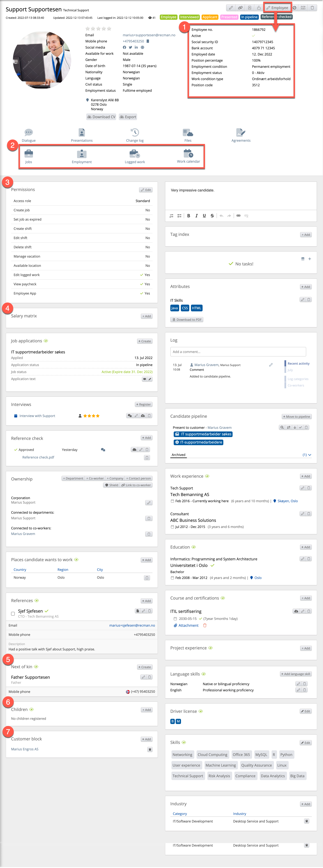Open the Employment tab
The height and width of the screenshot is (868, 323).
click(x=82, y=154)
